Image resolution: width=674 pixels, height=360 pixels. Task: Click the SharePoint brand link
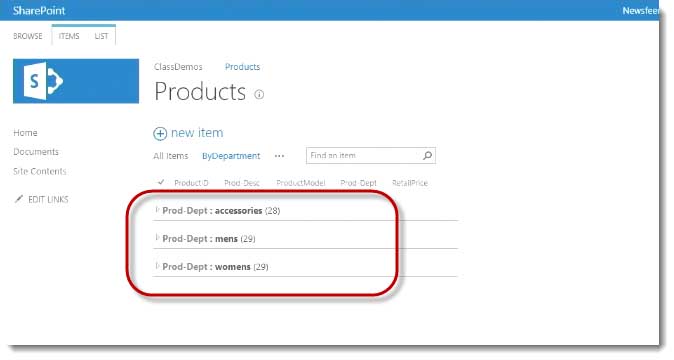click(39, 10)
